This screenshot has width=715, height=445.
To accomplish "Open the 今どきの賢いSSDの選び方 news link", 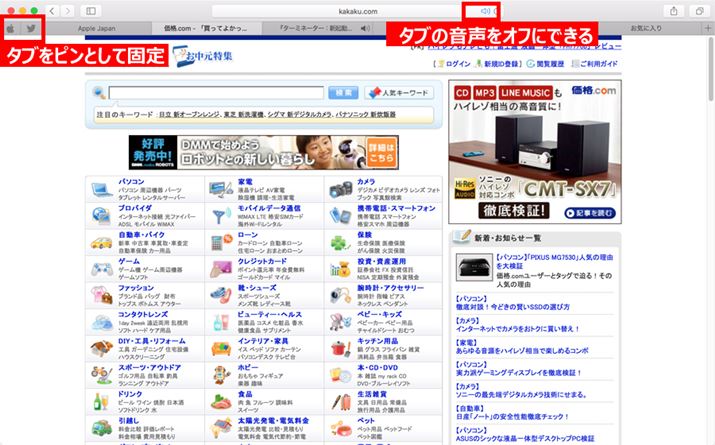I will (x=513, y=307).
